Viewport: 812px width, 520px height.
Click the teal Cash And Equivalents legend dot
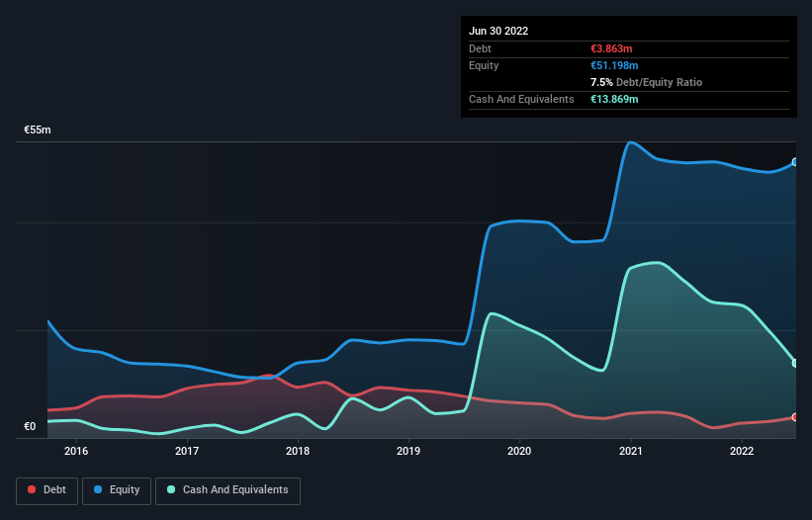coord(171,489)
